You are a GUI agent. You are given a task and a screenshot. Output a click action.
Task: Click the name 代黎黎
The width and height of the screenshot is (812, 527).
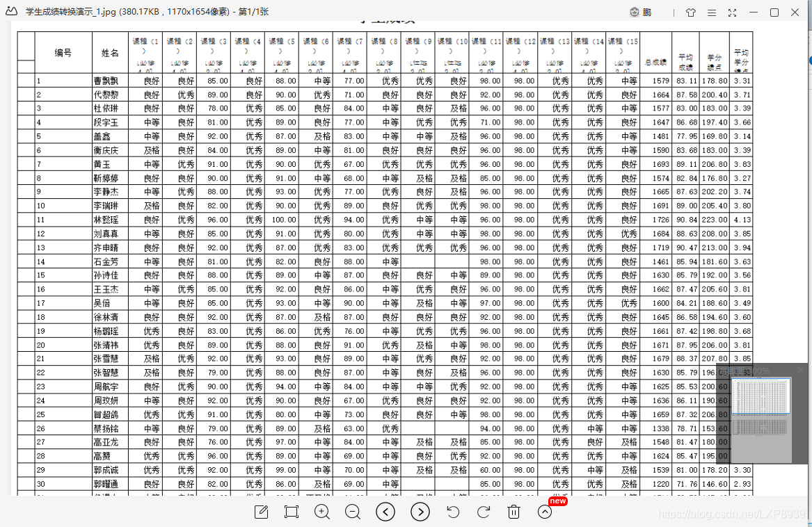point(106,95)
